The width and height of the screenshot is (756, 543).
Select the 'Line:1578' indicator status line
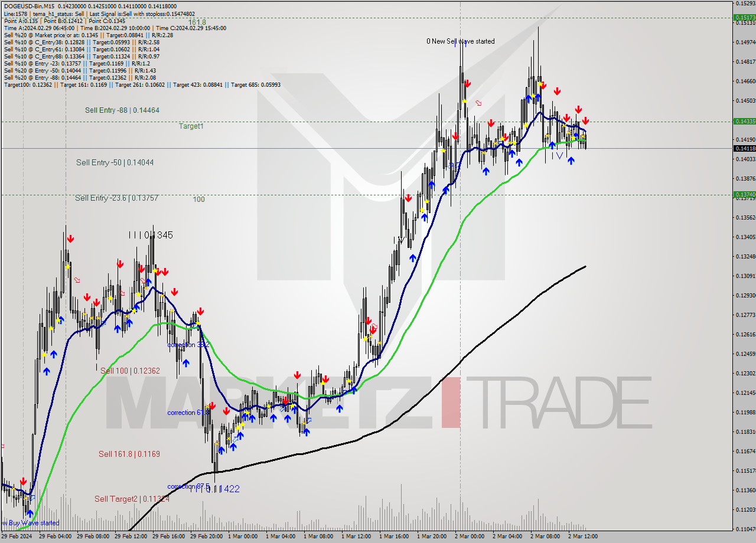[x=99, y=14]
